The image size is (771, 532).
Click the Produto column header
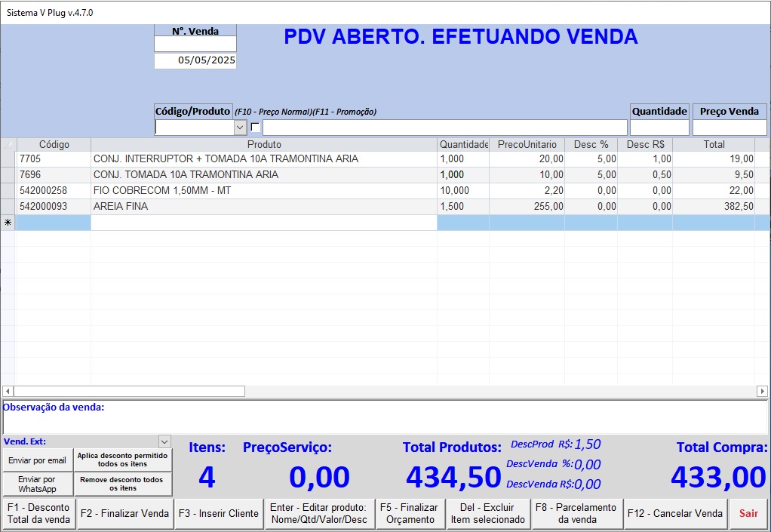tap(264, 144)
